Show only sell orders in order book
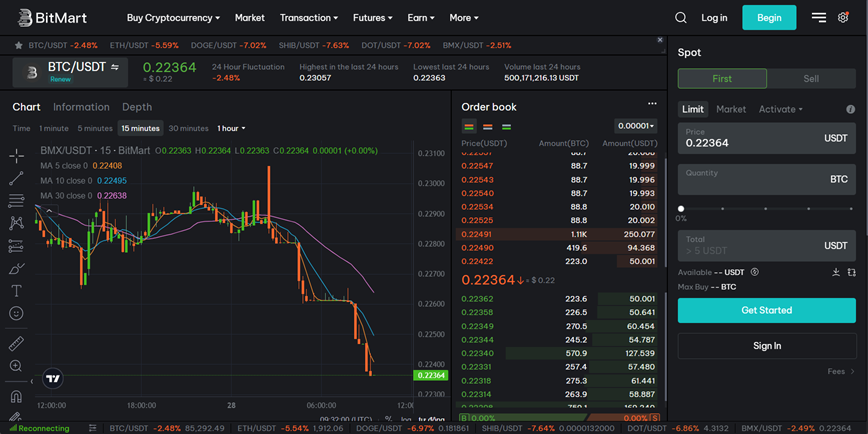Screen dimensions: 868x434 487,127
